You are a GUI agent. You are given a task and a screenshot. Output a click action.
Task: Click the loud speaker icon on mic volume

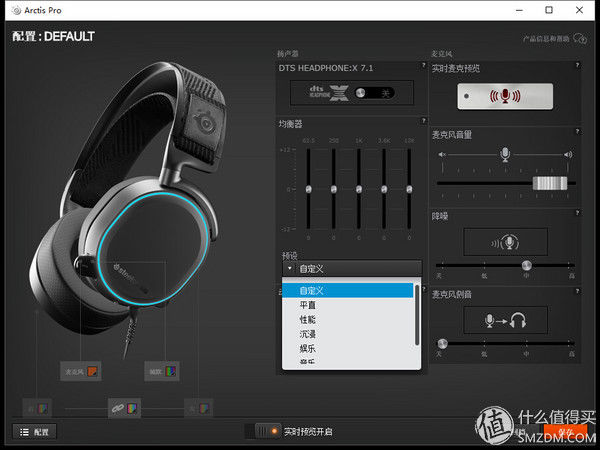pos(568,155)
